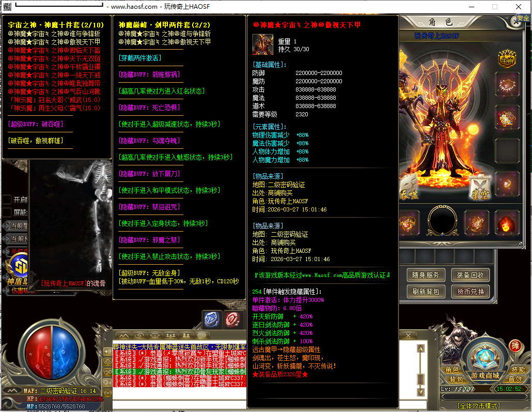The height and width of the screenshot is (412, 532).
Task: Open the 技能 skills menu button
Action: (518, 370)
